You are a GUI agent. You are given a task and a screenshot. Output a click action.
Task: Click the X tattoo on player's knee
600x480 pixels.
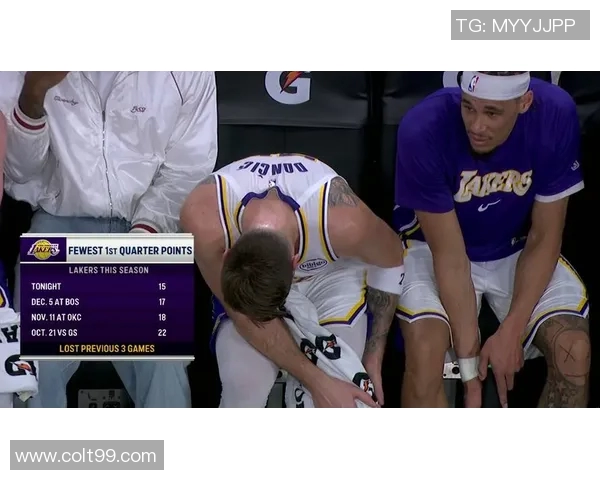coord(570,356)
